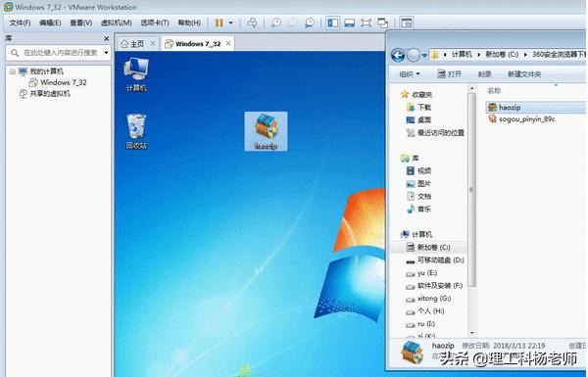588x377 pixels.
Task: Collapse the 我的计算机 tree node
Action: coord(13,71)
